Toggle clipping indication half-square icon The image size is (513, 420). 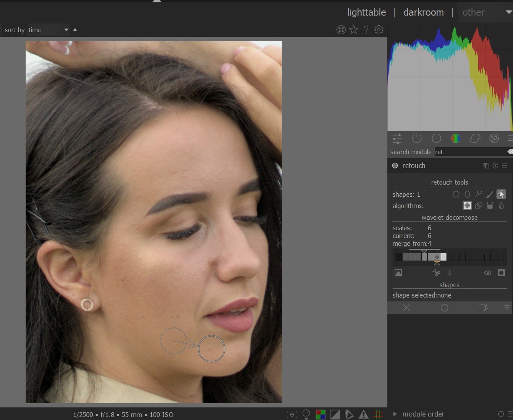(335, 414)
